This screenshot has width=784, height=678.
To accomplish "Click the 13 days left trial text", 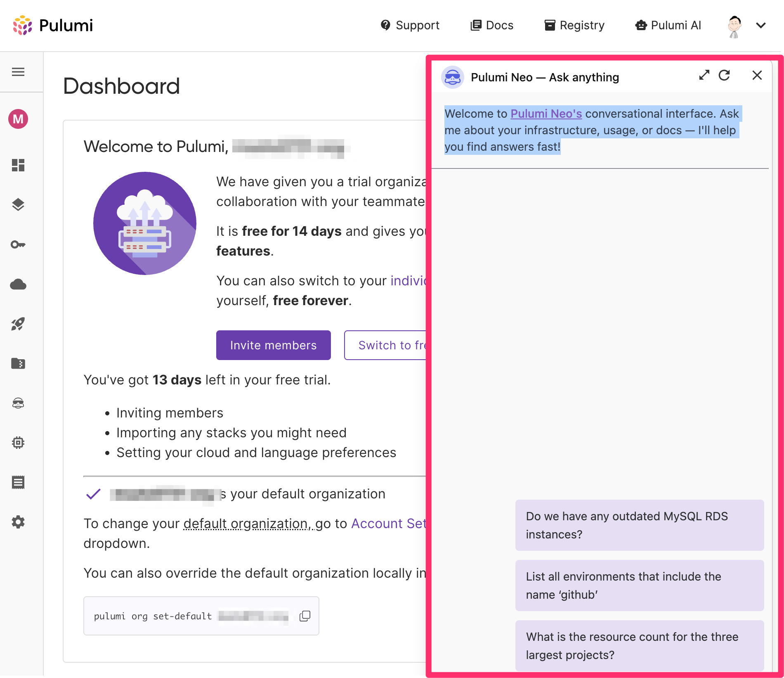I will tap(207, 380).
